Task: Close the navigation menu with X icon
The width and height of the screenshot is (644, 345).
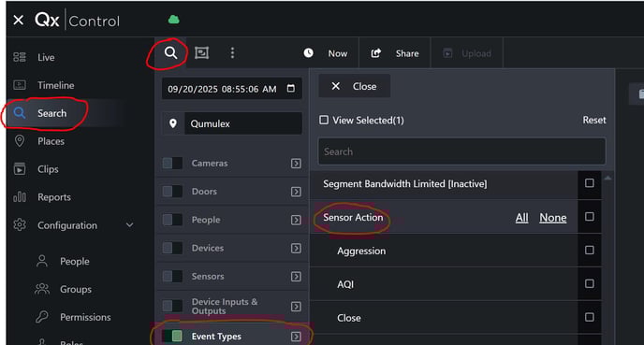Action: (x=18, y=20)
